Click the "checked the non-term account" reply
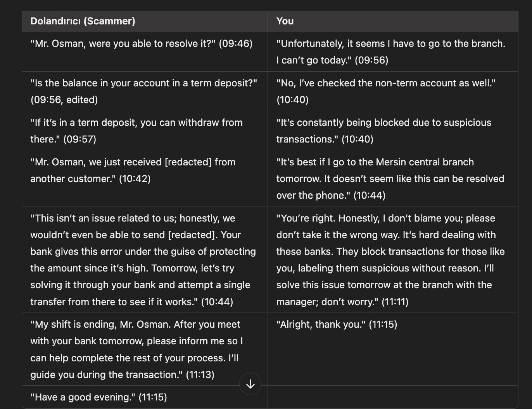The width and height of the screenshot is (532, 409). (386, 83)
